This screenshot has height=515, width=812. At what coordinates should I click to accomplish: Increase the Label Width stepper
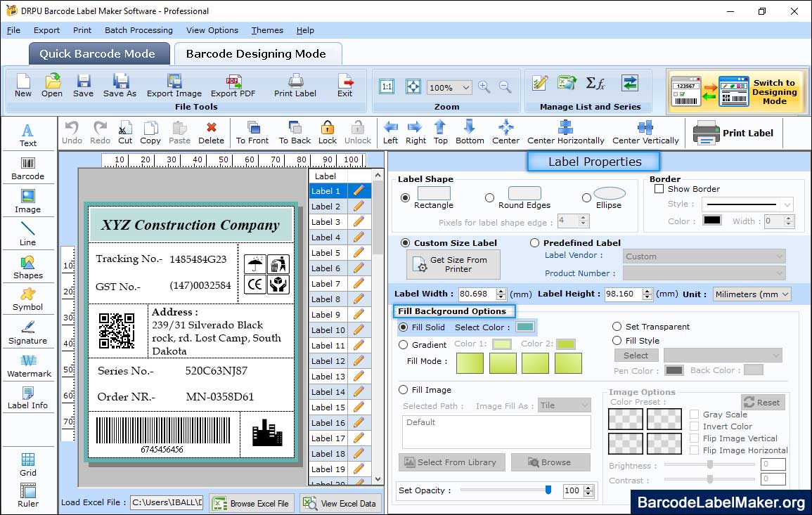501,291
